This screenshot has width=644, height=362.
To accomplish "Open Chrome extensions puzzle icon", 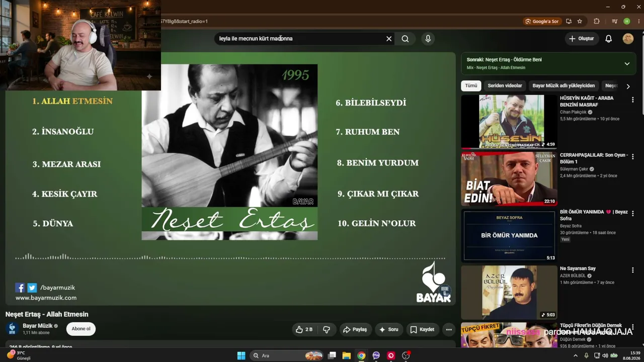I will coord(597,22).
